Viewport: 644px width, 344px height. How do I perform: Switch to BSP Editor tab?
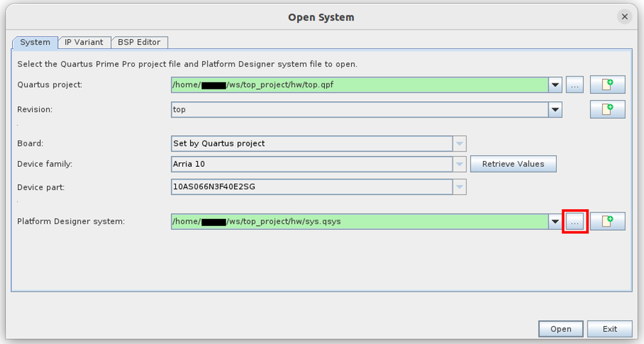click(x=139, y=43)
